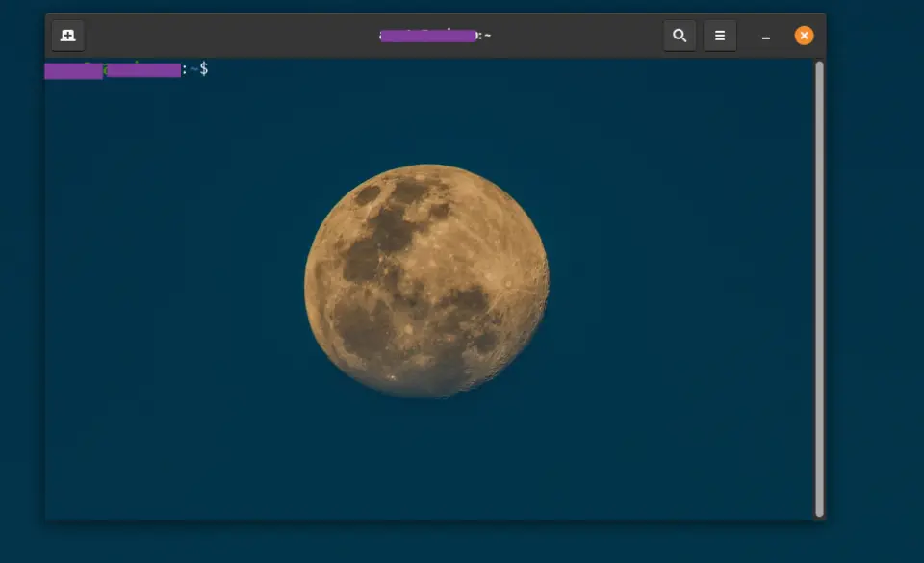Click the terminal title showing the home directory

pos(433,35)
